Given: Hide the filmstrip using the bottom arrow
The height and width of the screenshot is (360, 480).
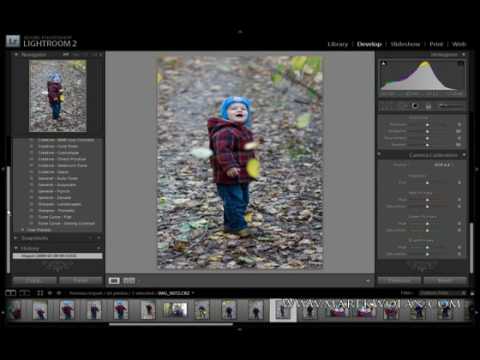Looking at the screenshot, I should [240, 329].
